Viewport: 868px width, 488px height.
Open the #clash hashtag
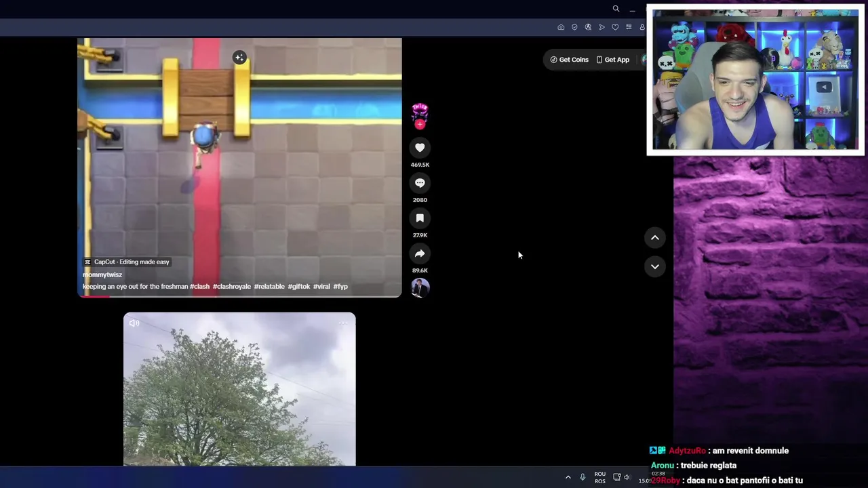(x=200, y=287)
